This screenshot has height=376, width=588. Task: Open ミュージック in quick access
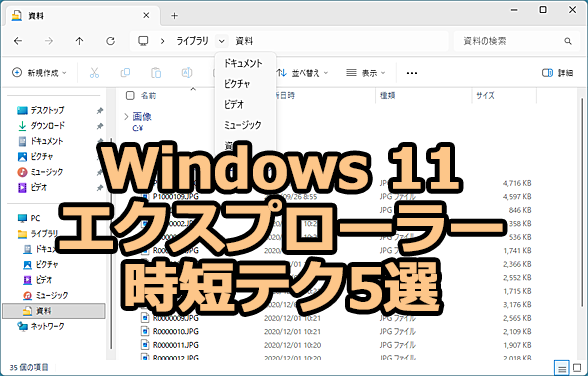(x=40, y=172)
